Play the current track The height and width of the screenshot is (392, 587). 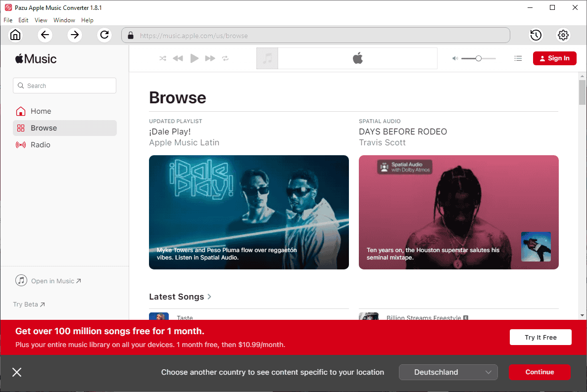[195, 58]
